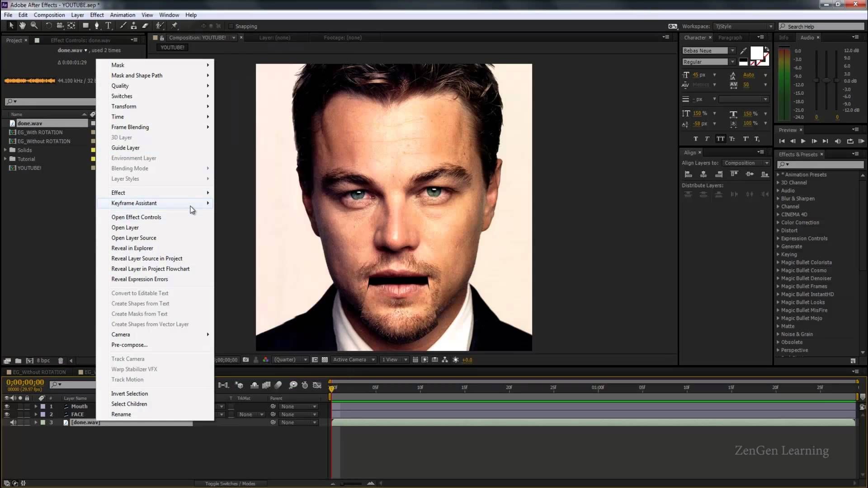The width and height of the screenshot is (868, 488).
Task: Click the Play button in Preview panel
Action: [803, 141]
